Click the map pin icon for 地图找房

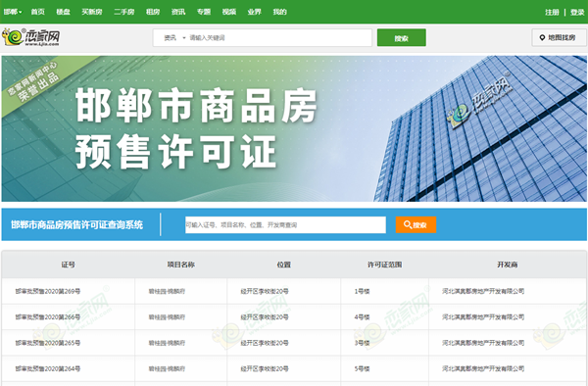point(542,37)
